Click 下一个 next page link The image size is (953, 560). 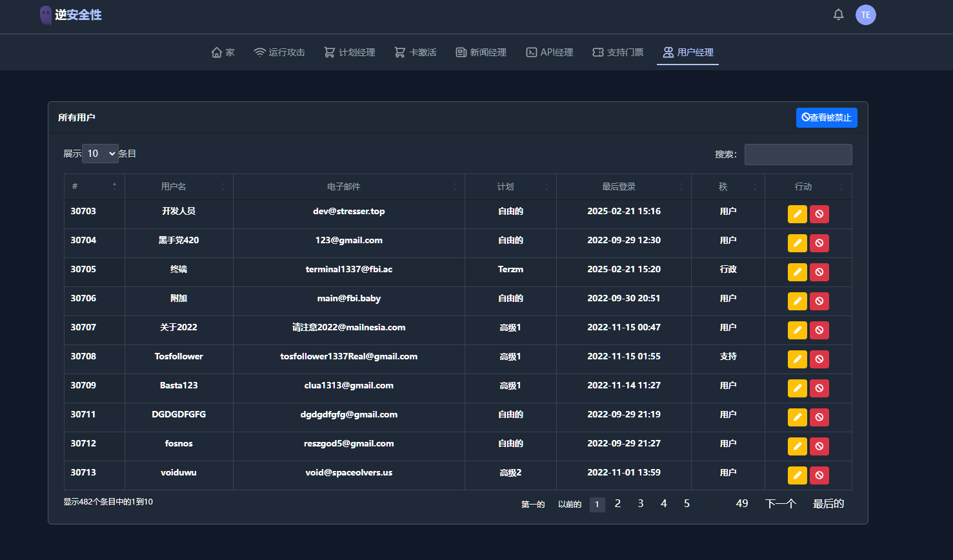point(781,504)
